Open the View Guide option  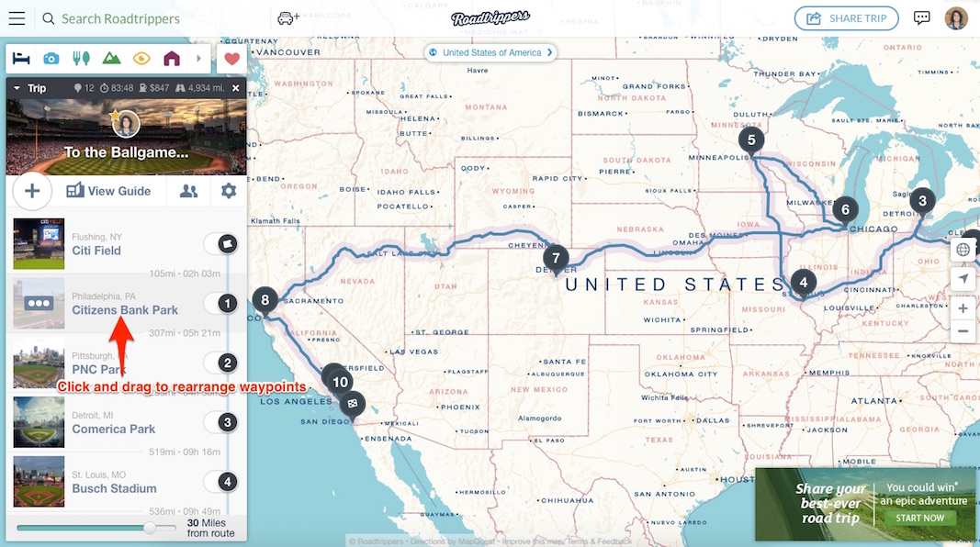108,191
